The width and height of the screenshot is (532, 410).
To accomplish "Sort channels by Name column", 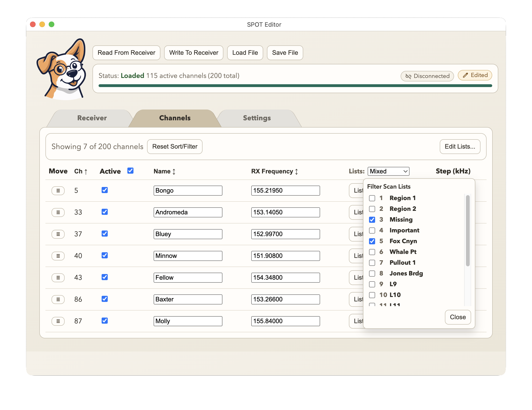I will pyautogui.click(x=164, y=171).
